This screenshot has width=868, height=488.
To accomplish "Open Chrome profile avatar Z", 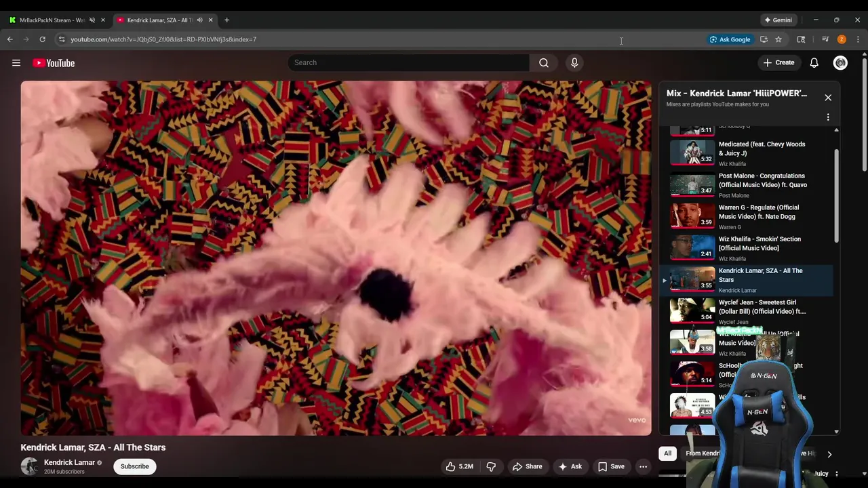I will click(x=842, y=39).
